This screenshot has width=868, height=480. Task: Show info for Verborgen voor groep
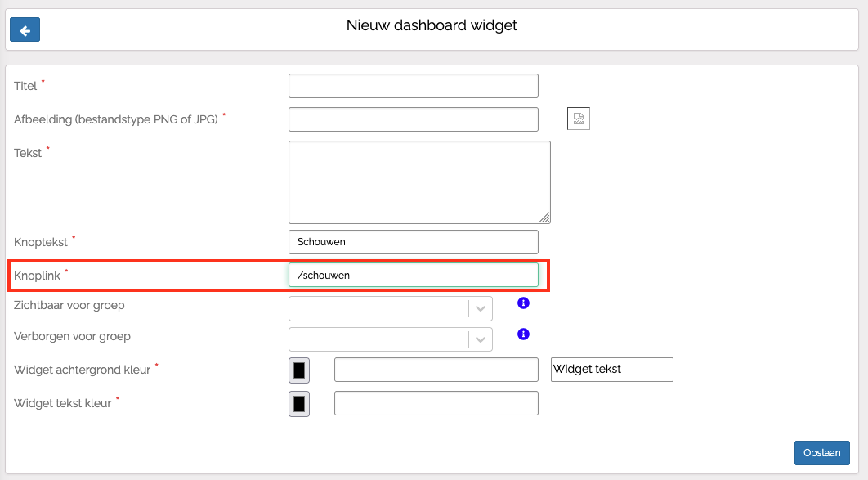(524, 334)
